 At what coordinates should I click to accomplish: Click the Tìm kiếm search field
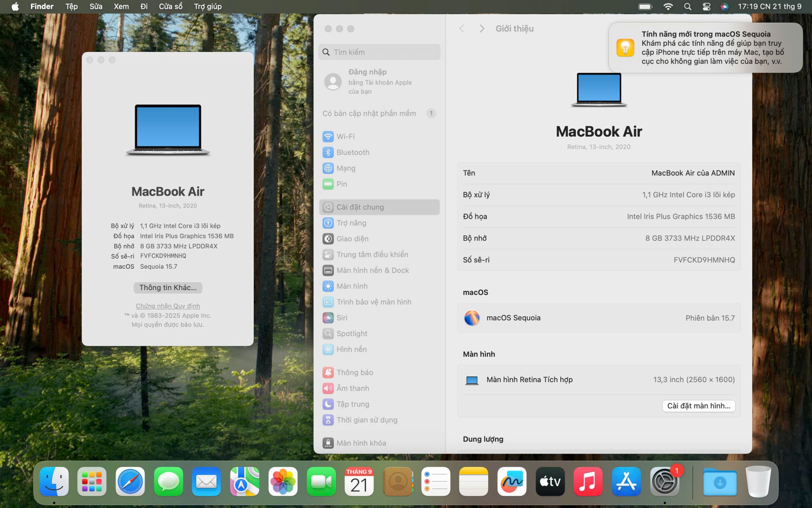[379, 52]
